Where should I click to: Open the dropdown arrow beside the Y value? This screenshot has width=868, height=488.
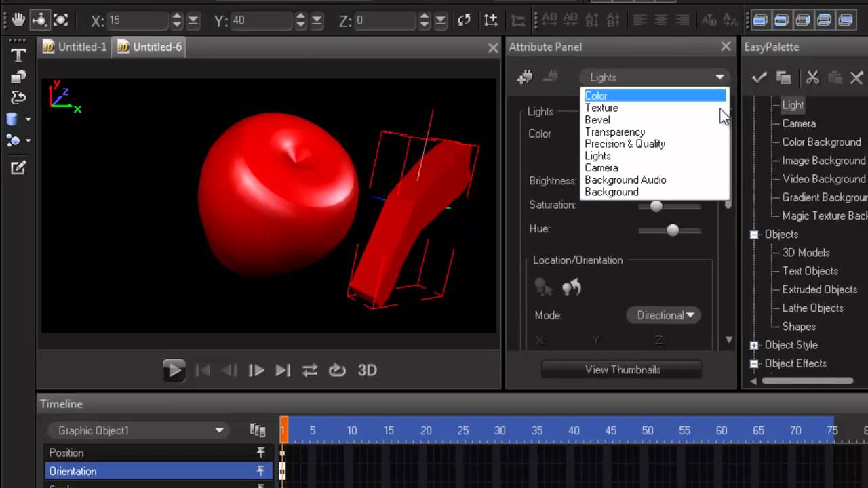317,21
